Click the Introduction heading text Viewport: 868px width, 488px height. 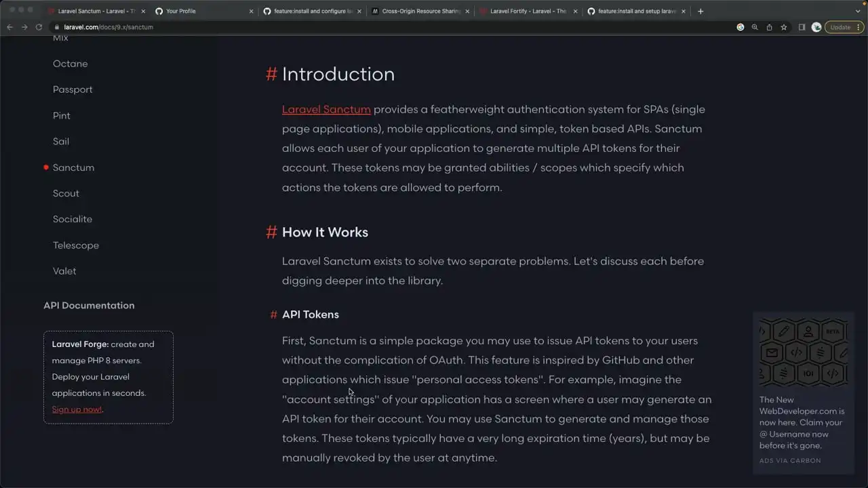pos(338,74)
